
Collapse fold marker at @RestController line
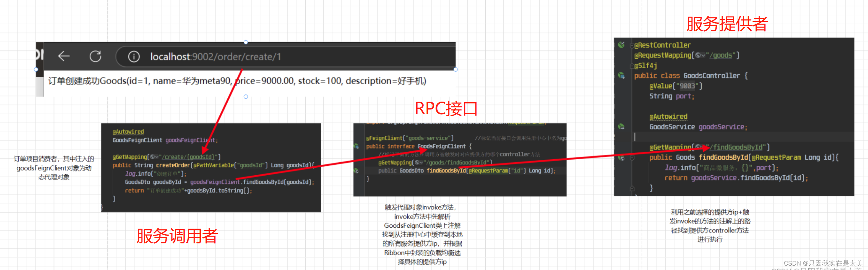tap(632, 46)
